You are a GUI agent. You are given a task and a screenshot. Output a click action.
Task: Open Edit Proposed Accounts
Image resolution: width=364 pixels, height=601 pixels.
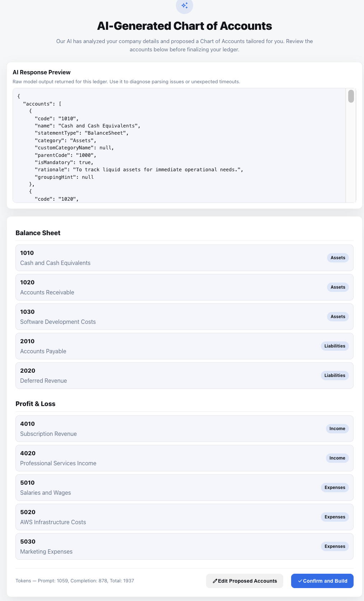pos(244,581)
